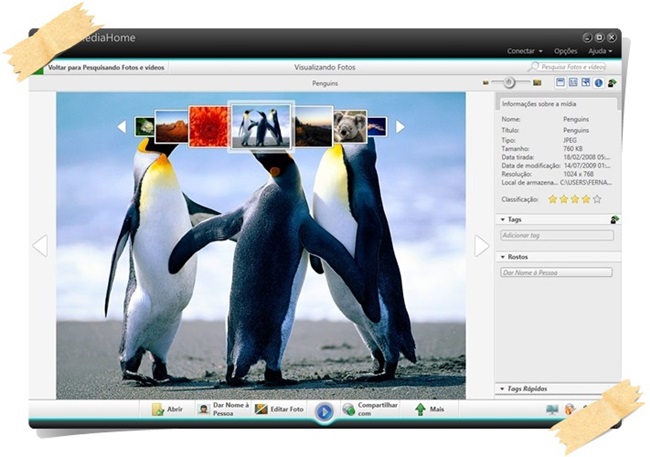Select the first window view mode icon
Image resolution: width=650 pixels, height=457 pixels.
pyautogui.click(x=560, y=83)
